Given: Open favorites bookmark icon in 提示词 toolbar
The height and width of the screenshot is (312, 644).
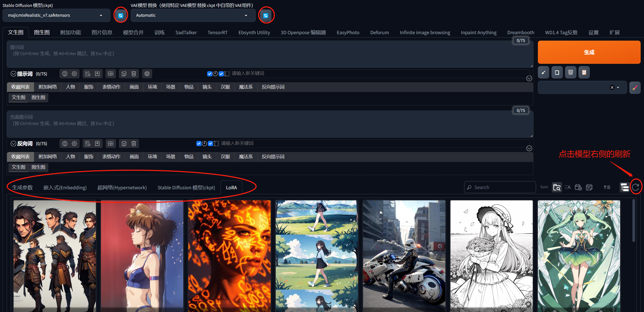Looking at the screenshot, I should coord(97,74).
